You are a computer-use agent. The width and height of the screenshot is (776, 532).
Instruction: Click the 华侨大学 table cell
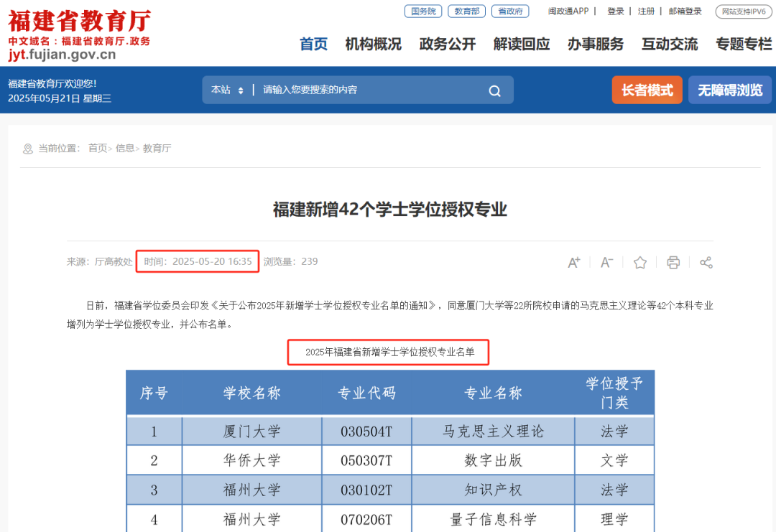252,460
